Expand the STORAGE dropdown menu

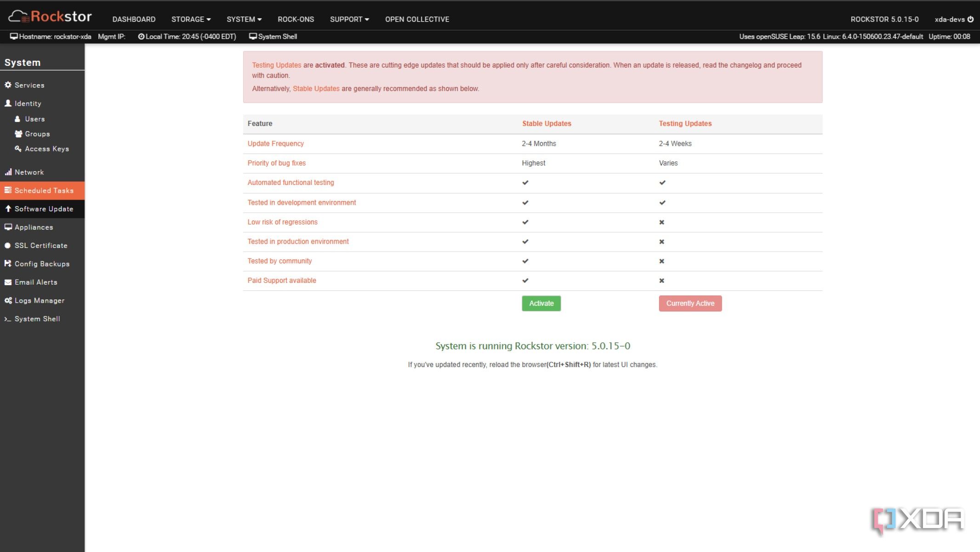click(191, 19)
